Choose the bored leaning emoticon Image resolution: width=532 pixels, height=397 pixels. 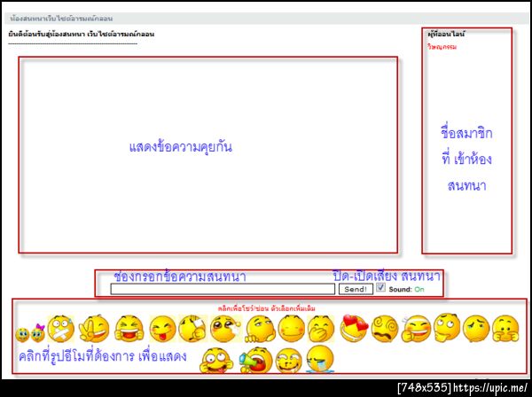coord(260,329)
